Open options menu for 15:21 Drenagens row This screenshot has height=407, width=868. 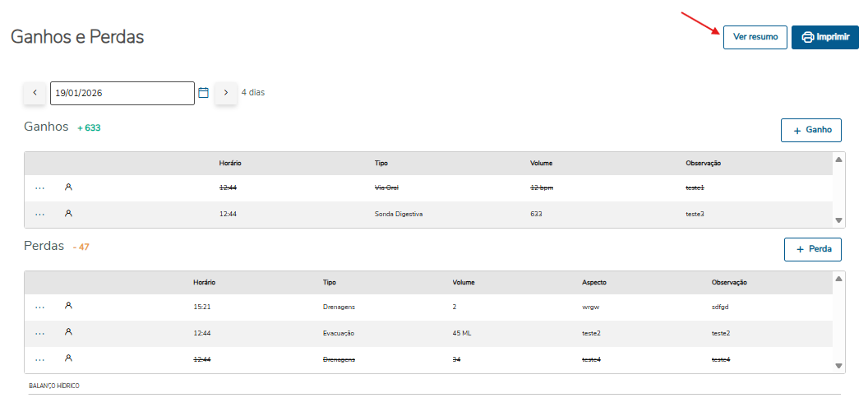pyautogui.click(x=39, y=307)
